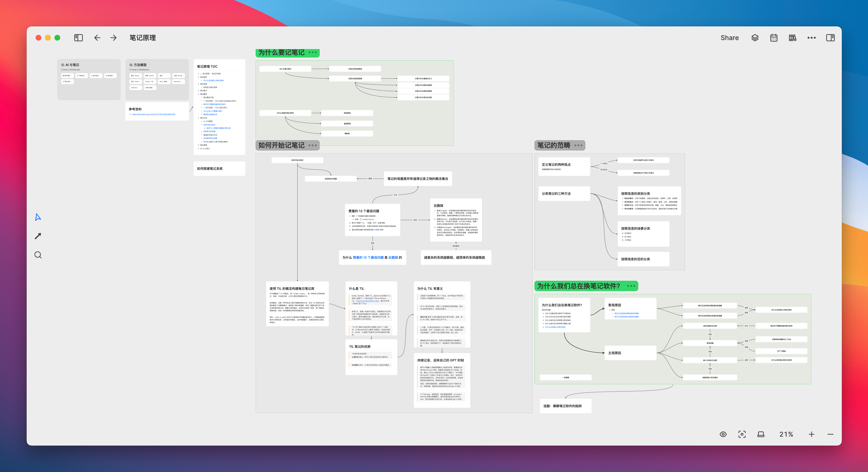Click TOC link 如何撰写笔记标题
Image resolution: width=868 pixels, height=472 pixels.
coord(210,138)
